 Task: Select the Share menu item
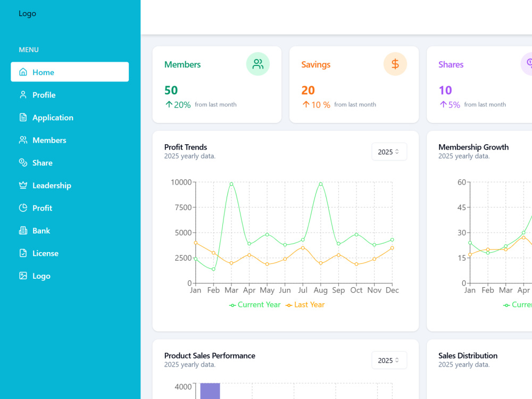70,162
